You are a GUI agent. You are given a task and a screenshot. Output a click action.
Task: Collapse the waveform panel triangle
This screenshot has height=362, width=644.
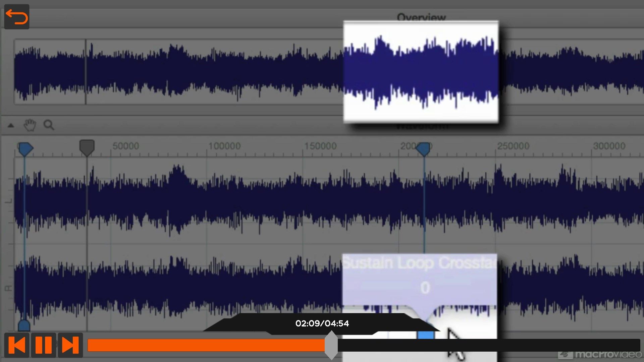(11, 126)
